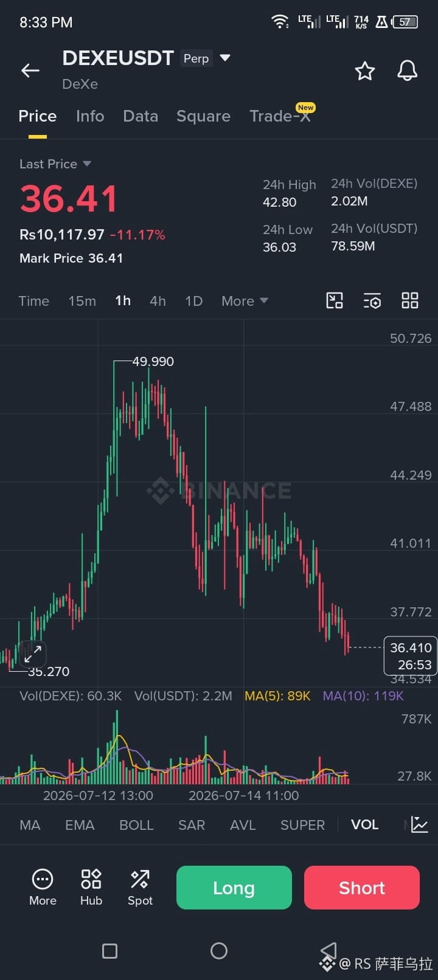Tap date label 2026-07-14 11:00
Viewport: 438px width, 980px height.
point(244,795)
